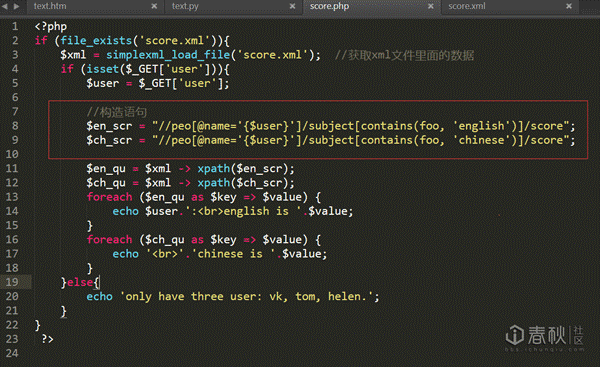Click the file_exists function call
Screen dimensions: 600x367
(96, 41)
